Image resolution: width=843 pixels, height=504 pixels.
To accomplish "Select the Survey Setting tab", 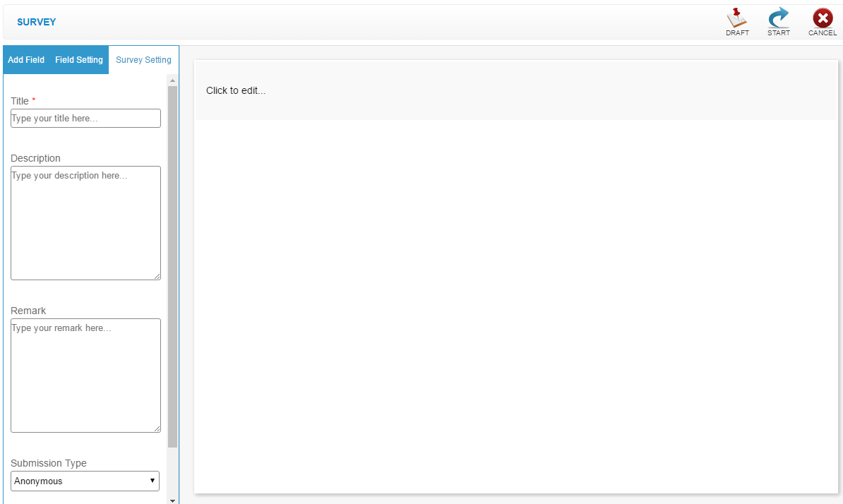I will point(143,59).
